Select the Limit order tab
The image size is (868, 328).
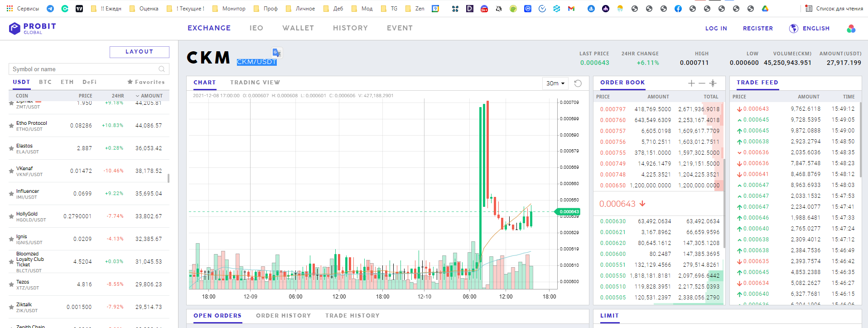(x=609, y=316)
